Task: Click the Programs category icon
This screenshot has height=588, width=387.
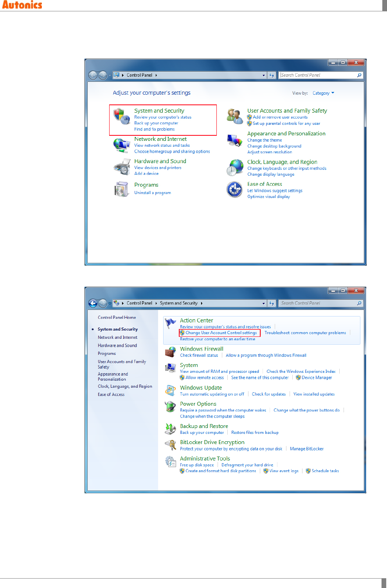Action: pos(121,189)
